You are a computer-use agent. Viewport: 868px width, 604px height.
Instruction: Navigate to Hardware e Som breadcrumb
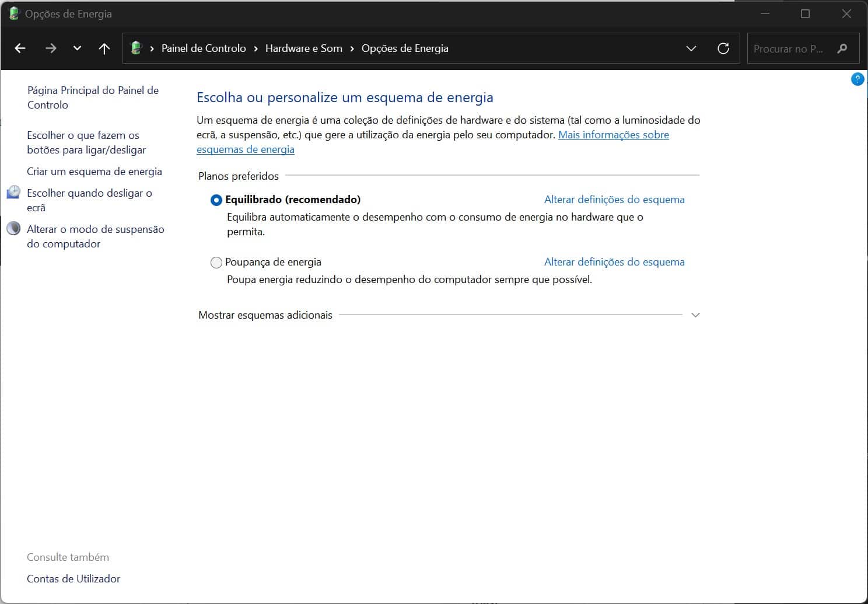pyautogui.click(x=303, y=48)
